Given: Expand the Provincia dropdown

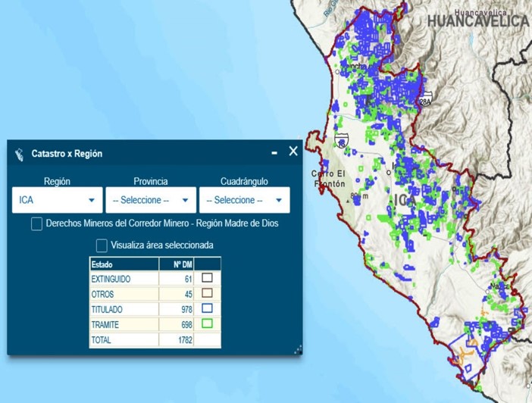Looking at the screenshot, I should (x=151, y=200).
